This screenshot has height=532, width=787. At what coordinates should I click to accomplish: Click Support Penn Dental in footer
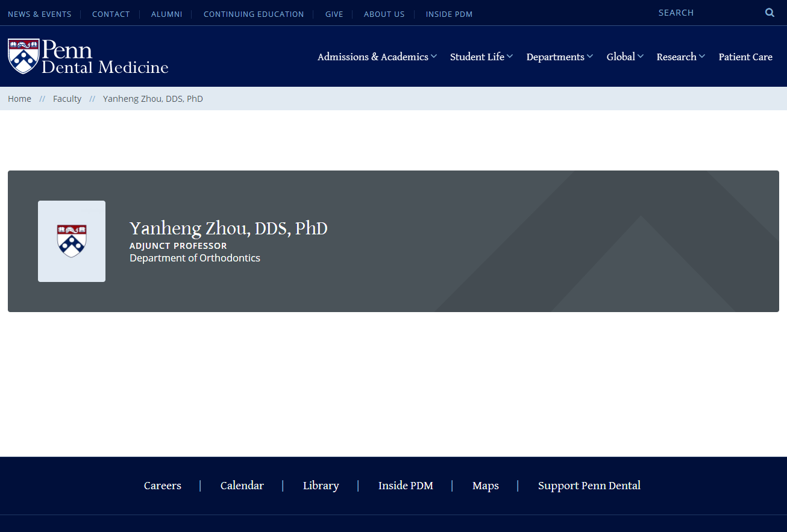[589, 486]
